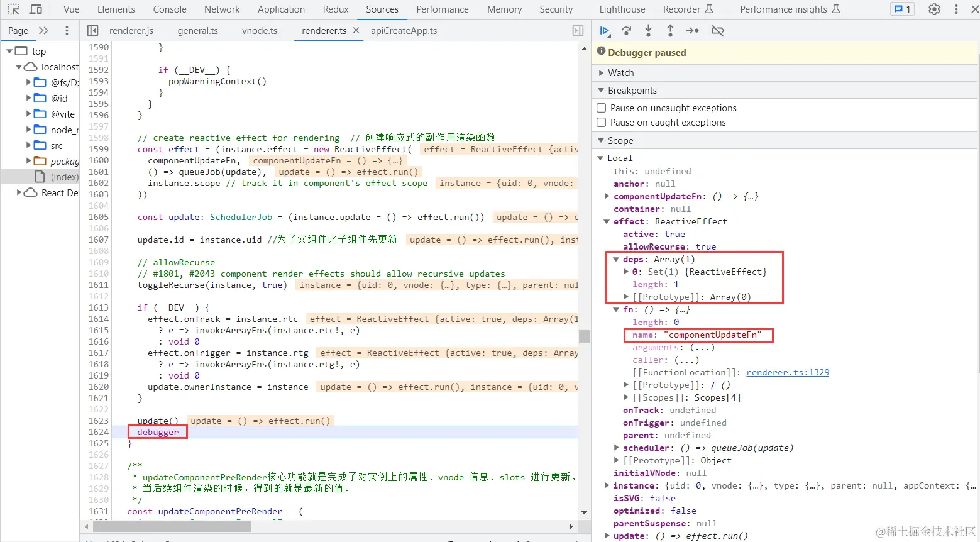Enable Pause on uncaught exceptions
The width and height of the screenshot is (980, 542).
pyautogui.click(x=602, y=108)
